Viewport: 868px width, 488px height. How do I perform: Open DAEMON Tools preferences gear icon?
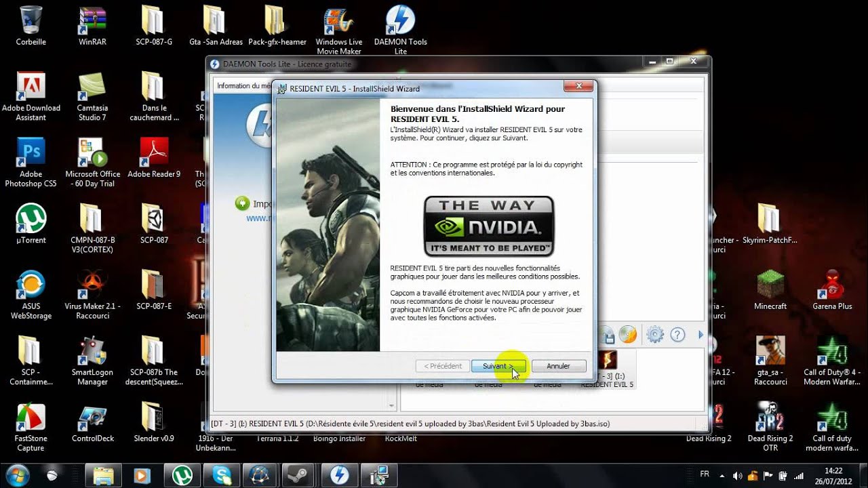654,334
